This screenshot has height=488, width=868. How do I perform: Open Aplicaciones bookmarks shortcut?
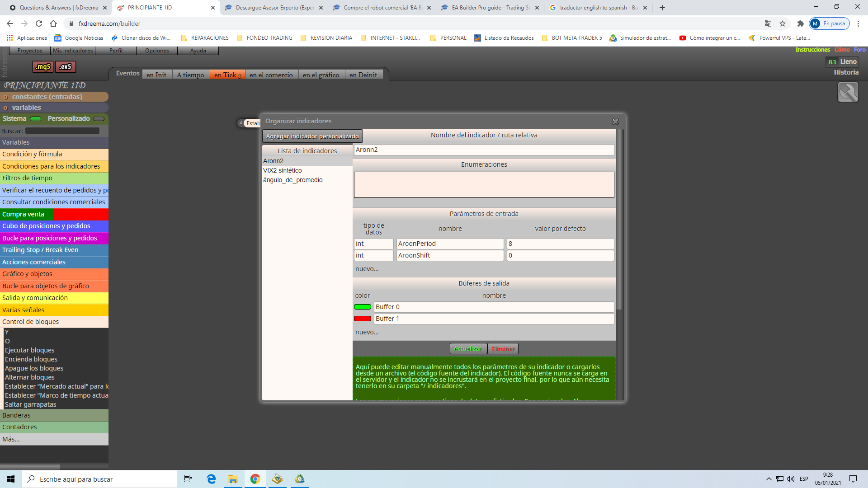coord(27,38)
